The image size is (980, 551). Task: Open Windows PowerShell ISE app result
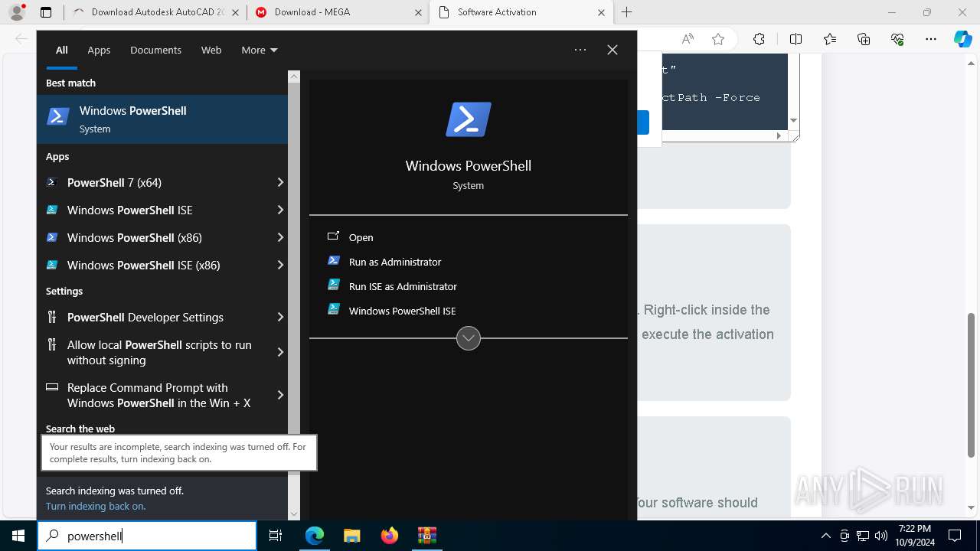(155, 210)
